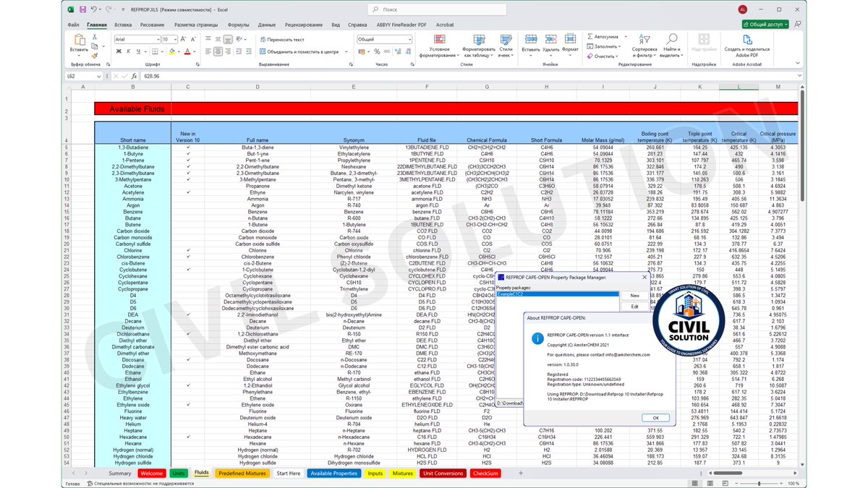The width and height of the screenshot is (868, 488).
Task: Click the decrease indent icon
Action: pyautogui.click(x=241, y=52)
